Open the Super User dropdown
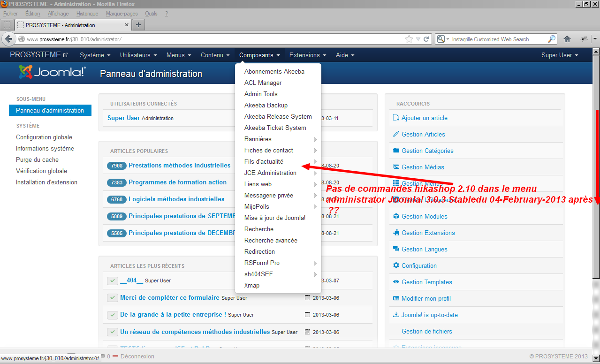 pos(560,55)
